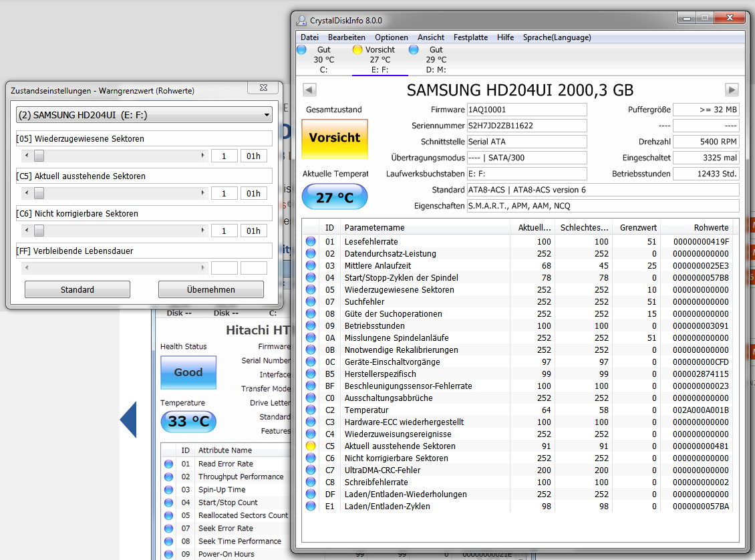The height and width of the screenshot is (560, 755).
Task: Open the Bearbeiten menu
Action: click(347, 37)
